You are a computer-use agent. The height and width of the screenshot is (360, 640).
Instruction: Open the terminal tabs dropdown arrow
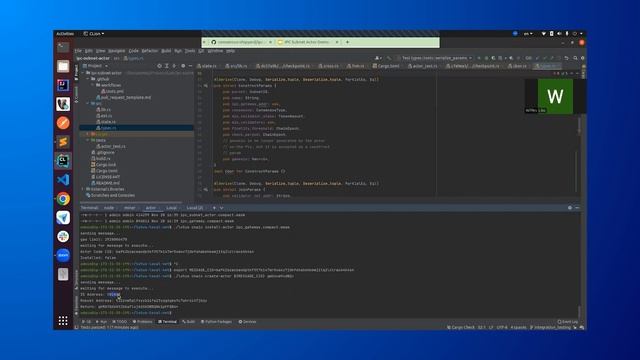pos(221,208)
